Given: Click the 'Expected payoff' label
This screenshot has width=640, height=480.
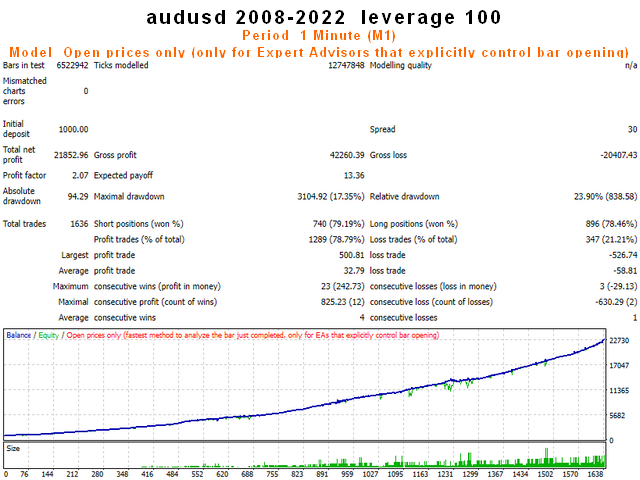Looking at the screenshot, I should [123, 176].
